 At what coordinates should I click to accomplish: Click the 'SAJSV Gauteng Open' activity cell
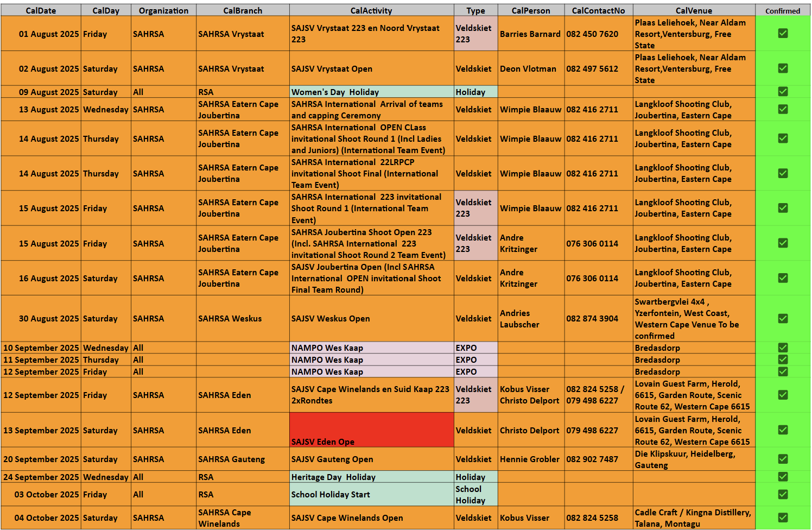[x=371, y=459]
